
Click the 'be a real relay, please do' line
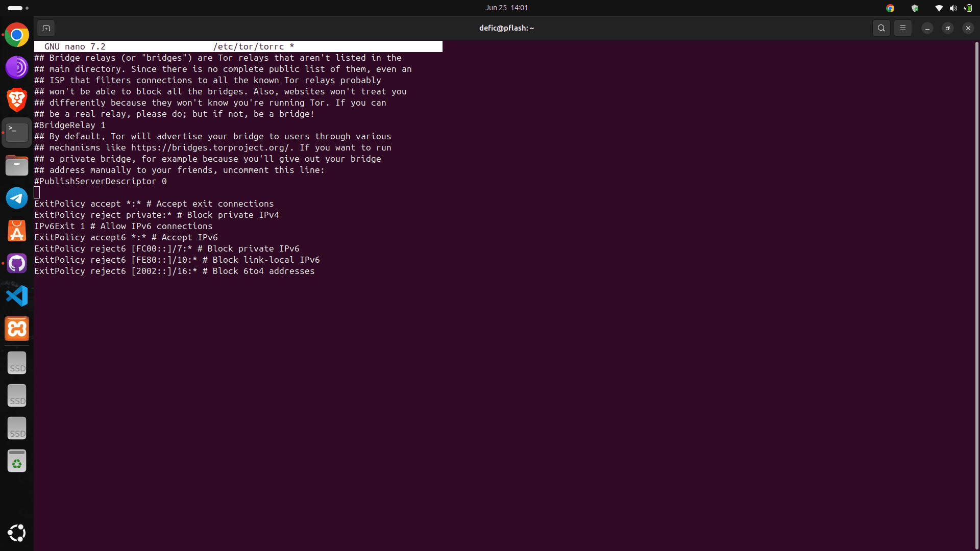coord(175,114)
